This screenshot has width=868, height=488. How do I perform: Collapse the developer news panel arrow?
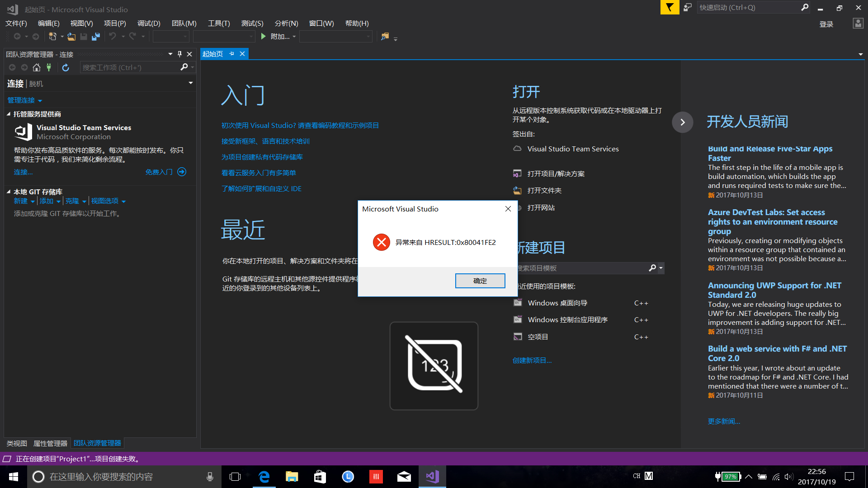[682, 122]
